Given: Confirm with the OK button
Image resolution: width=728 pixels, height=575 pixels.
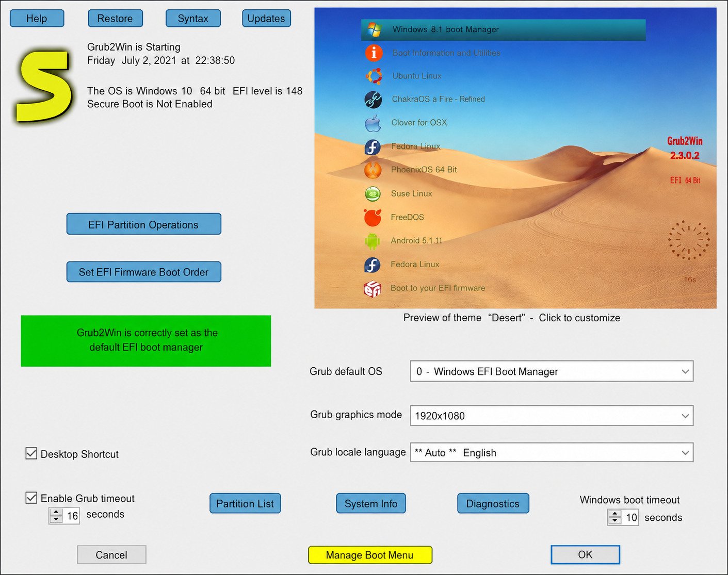Looking at the screenshot, I should coord(585,554).
